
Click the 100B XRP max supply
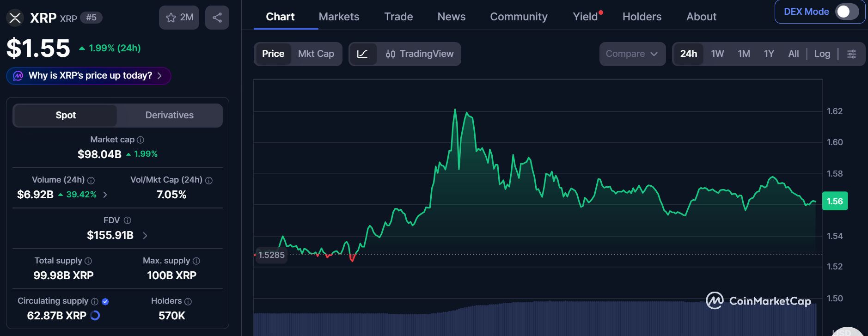(172, 275)
